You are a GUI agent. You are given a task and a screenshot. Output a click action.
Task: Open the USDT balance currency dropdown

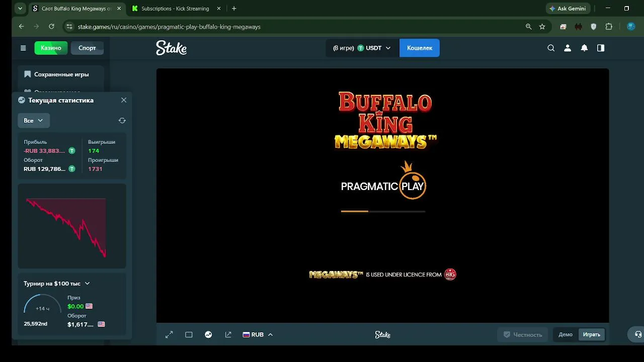[362, 48]
